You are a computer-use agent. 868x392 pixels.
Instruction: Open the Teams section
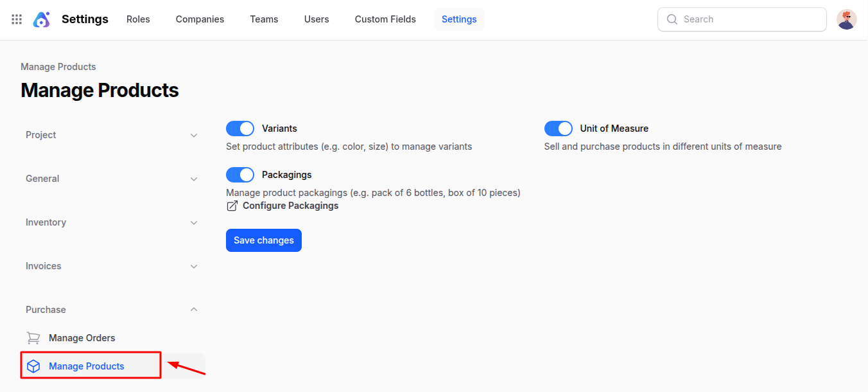coord(264,19)
